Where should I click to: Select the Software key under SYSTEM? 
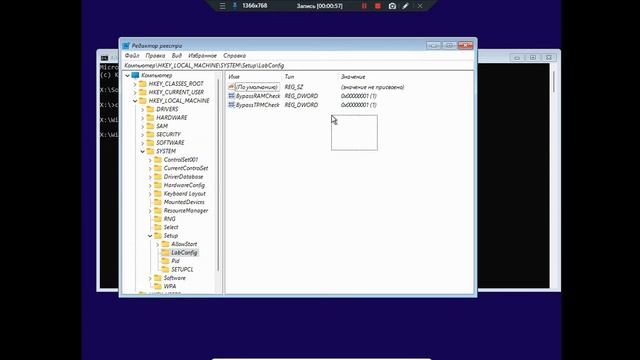(x=174, y=278)
